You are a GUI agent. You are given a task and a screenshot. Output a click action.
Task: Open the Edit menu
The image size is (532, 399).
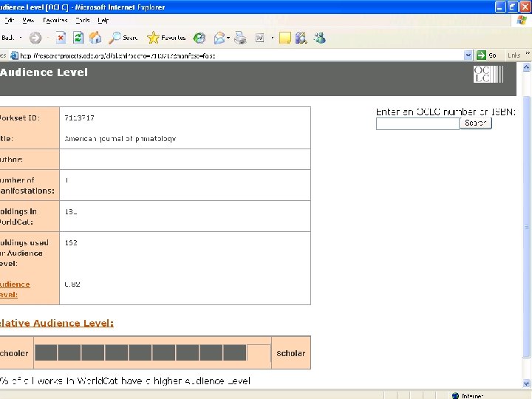tap(9, 21)
